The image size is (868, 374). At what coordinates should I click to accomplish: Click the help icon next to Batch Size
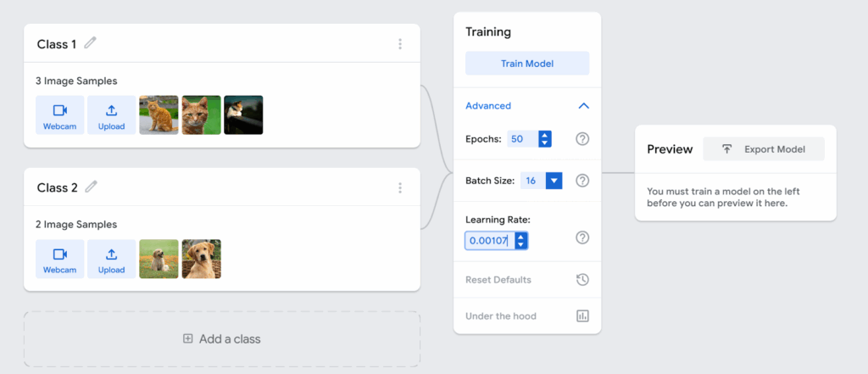[x=582, y=181]
